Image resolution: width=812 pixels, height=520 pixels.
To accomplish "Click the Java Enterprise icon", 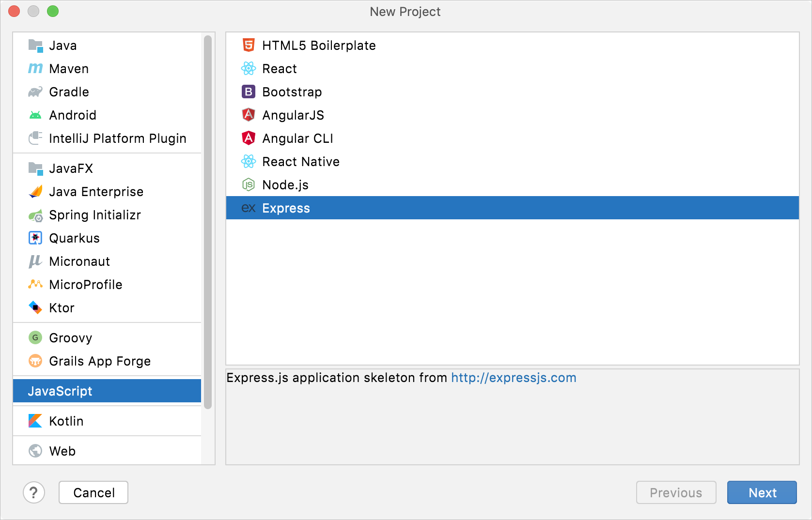I will [x=35, y=192].
